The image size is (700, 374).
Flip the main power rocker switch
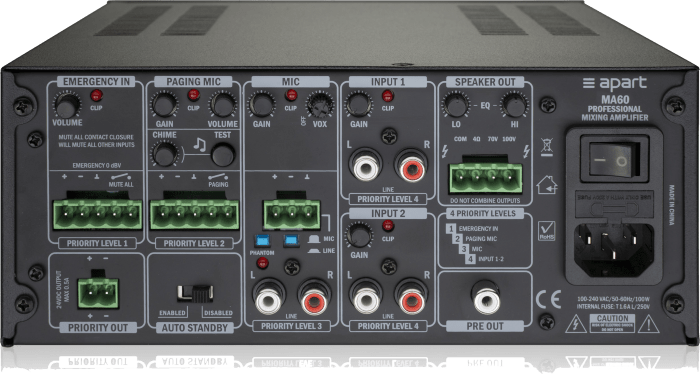[x=614, y=160]
